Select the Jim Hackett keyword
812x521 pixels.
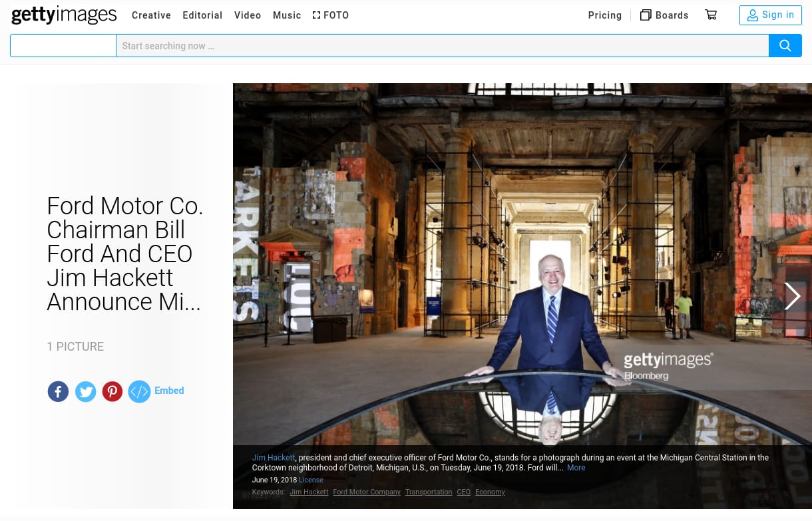[309, 492]
